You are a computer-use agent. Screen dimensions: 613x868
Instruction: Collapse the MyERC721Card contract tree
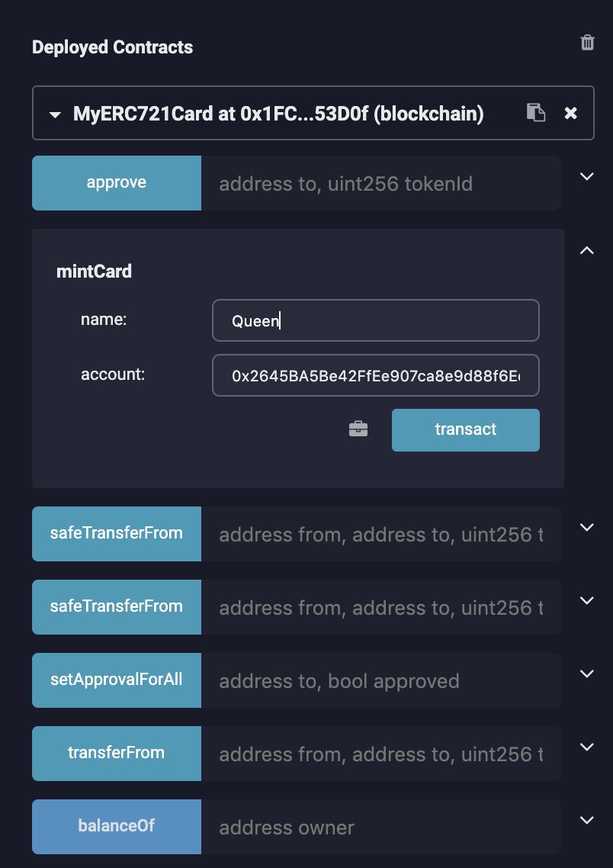(54, 115)
